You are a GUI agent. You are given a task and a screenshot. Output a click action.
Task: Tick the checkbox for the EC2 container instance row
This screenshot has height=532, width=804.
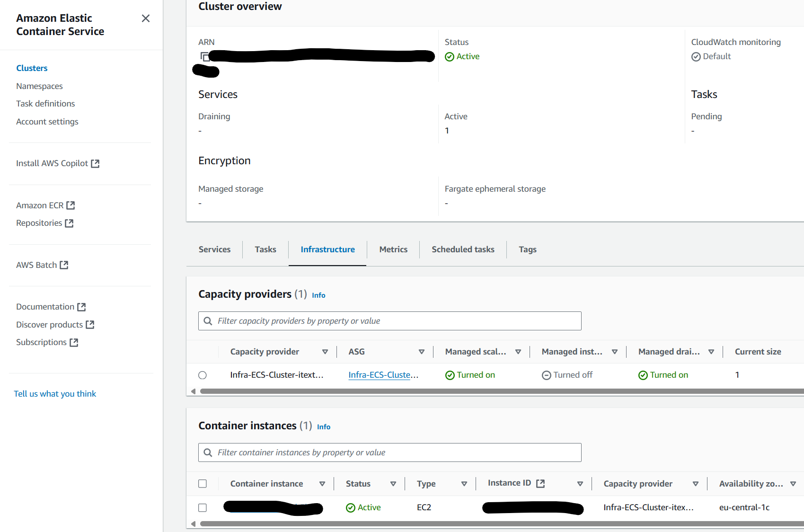click(203, 508)
